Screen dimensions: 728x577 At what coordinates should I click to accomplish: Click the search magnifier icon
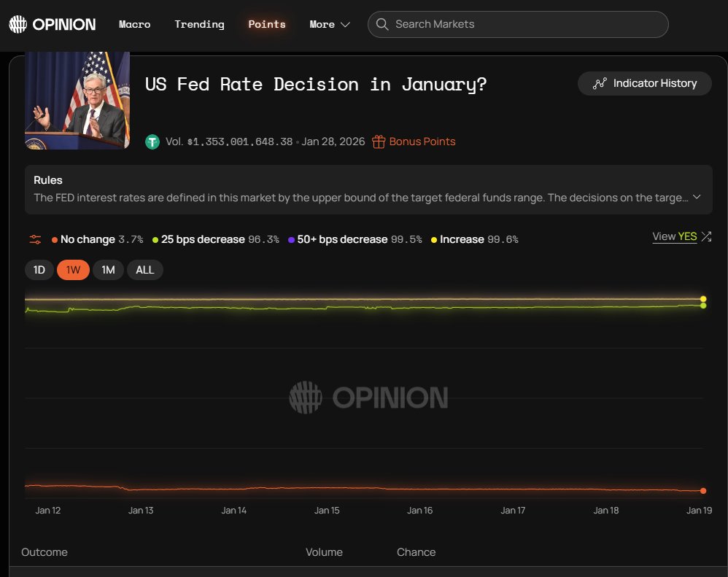(x=382, y=24)
